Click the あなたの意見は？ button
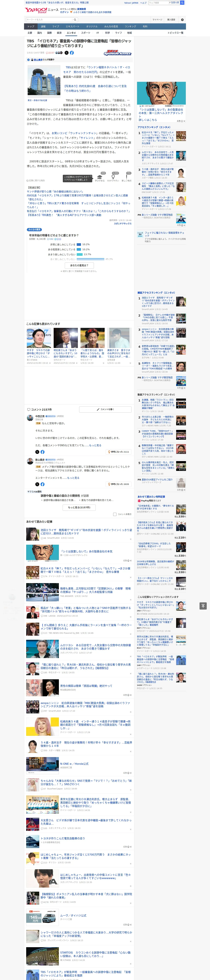 point(79,266)
